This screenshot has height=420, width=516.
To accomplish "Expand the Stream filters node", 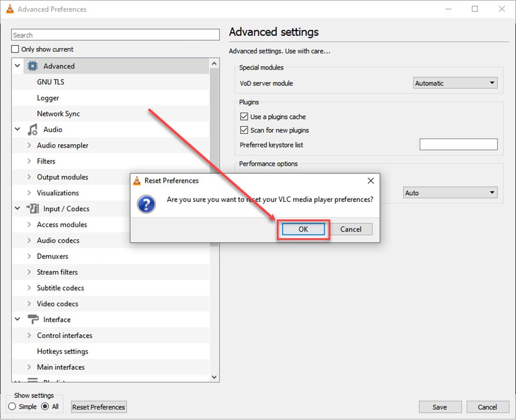I will point(29,272).
